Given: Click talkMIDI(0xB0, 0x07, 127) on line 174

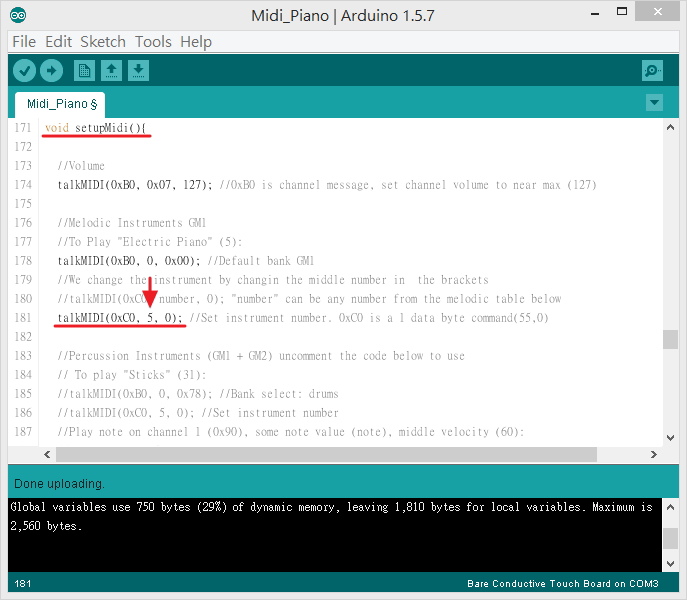Looking at the screenshot, I should point(135,185).
